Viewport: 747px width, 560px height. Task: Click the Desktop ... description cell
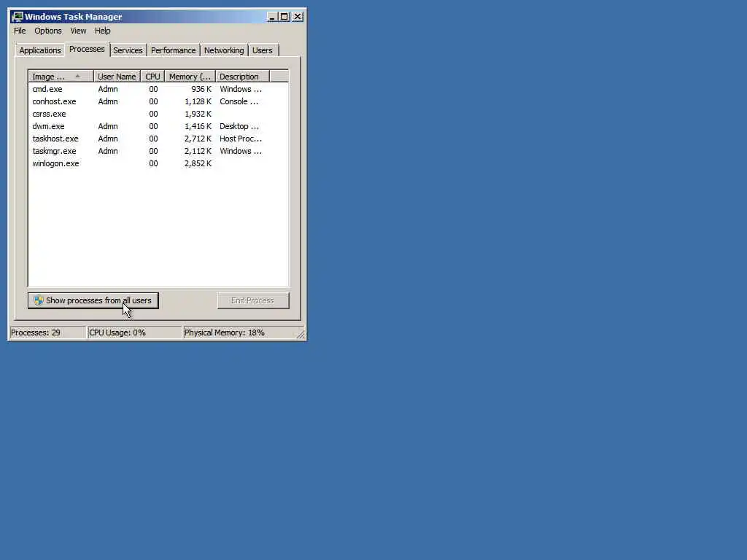click(239, 126)
